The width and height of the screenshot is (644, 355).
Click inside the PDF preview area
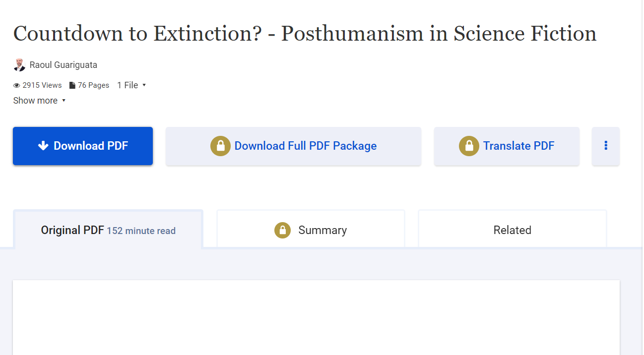point(316,317)
